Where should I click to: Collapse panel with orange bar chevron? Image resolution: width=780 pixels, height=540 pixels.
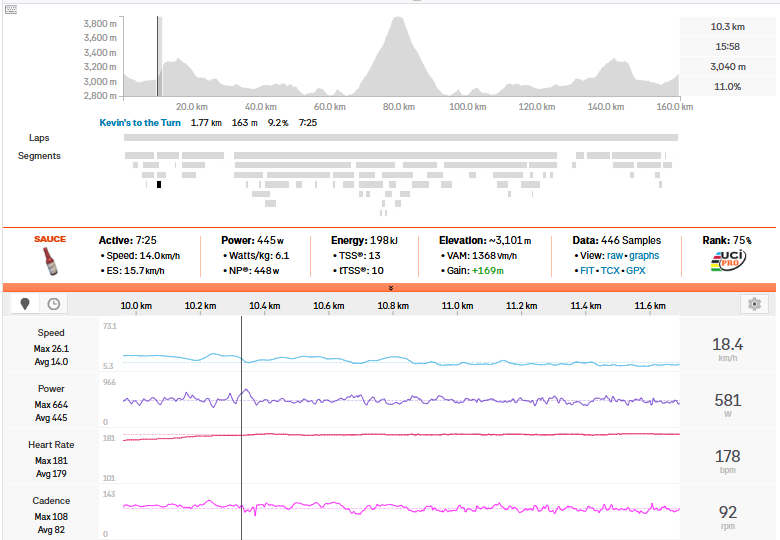click(390, 288)
